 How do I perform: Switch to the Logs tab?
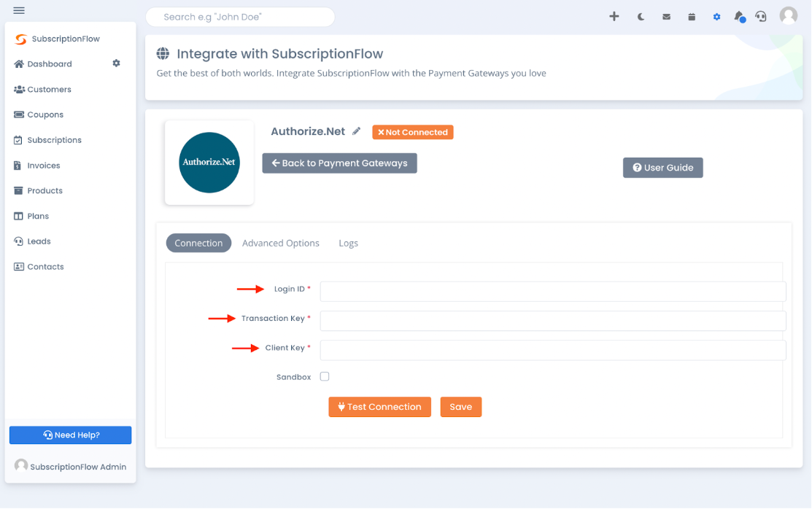pos(349,243)
